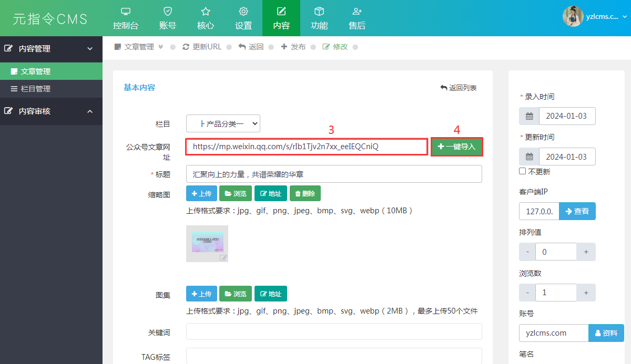Viewport: 631px width, 364px height.
Task: Click 修改 in the toolbar
Action: pos(335,47)
